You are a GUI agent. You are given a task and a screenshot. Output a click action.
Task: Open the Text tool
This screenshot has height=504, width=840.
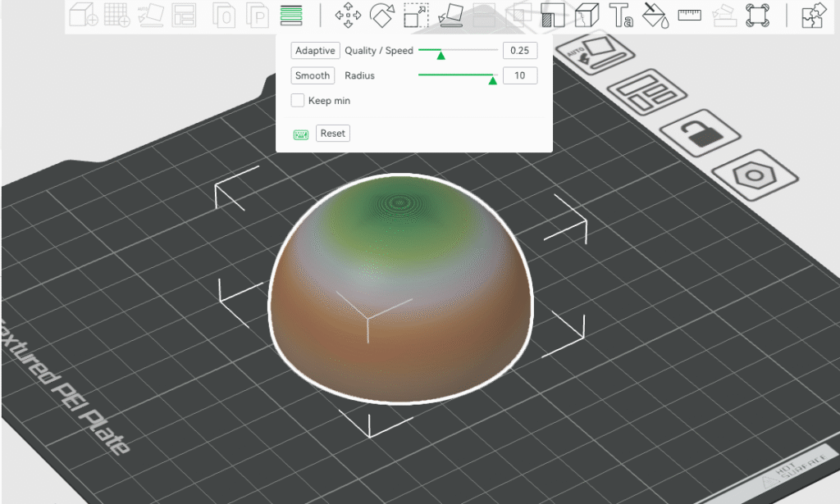tap(621, 15)
